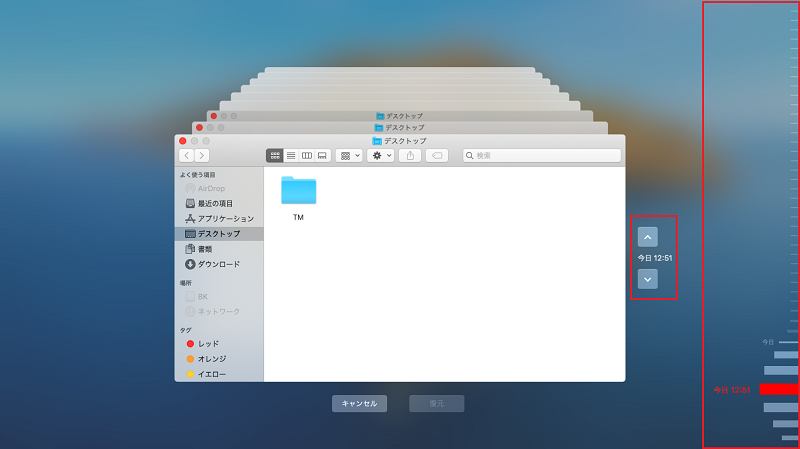Click the share toolbar icon

point(410,156)
